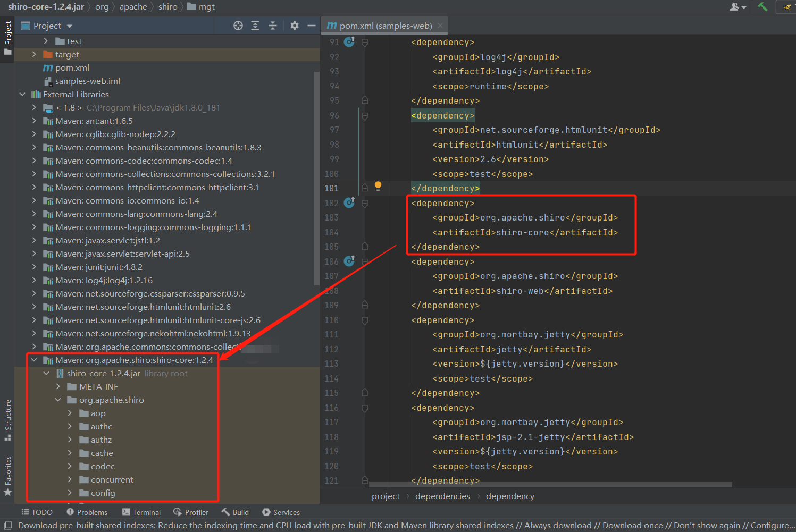
Task: Open the Build tool window
Action: (x=236, y=512)
